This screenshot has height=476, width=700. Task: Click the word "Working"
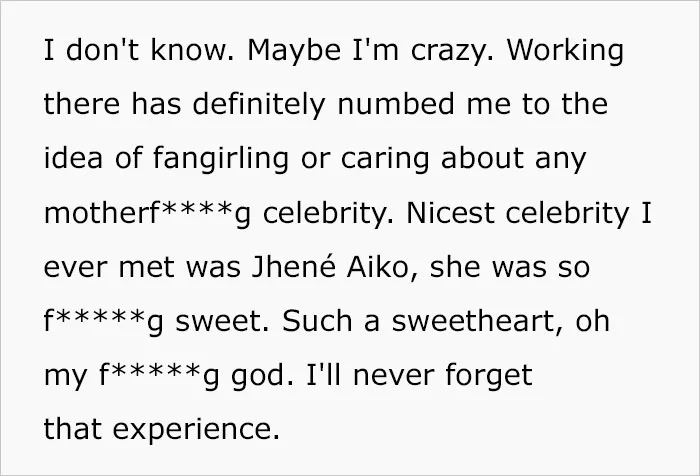tap(565, 50)
